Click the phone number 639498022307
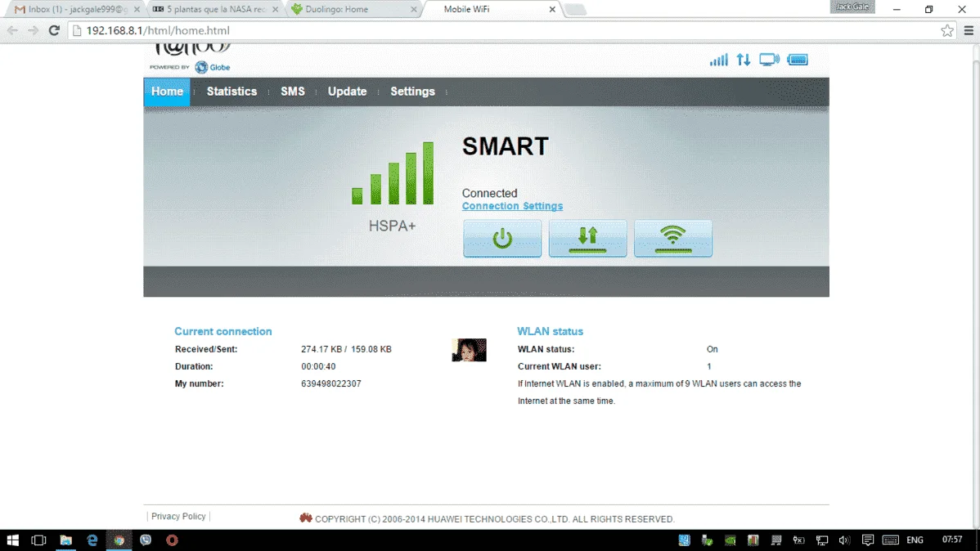 (331, 383)
